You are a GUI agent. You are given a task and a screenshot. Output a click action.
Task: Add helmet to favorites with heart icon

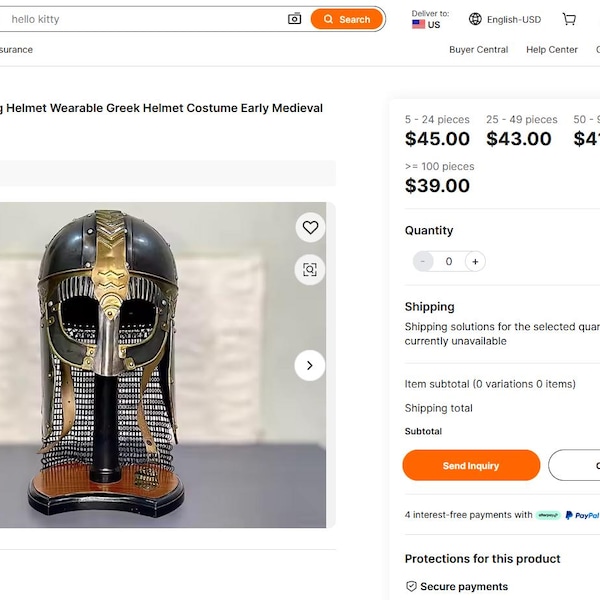click(310, 228)
